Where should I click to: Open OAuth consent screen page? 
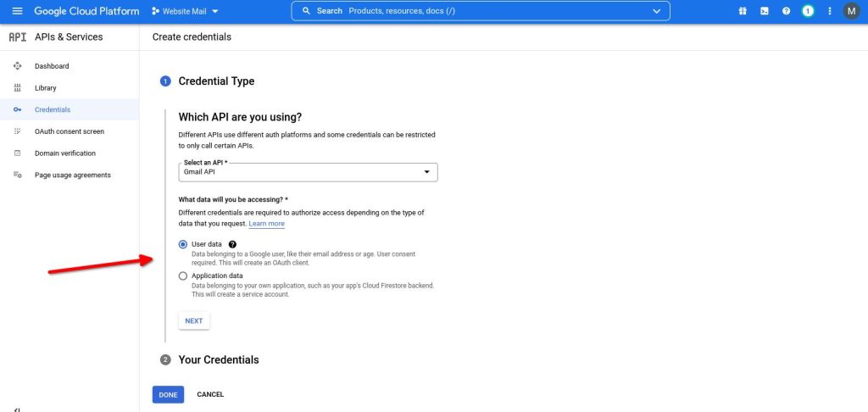click(x=70, y=131)
